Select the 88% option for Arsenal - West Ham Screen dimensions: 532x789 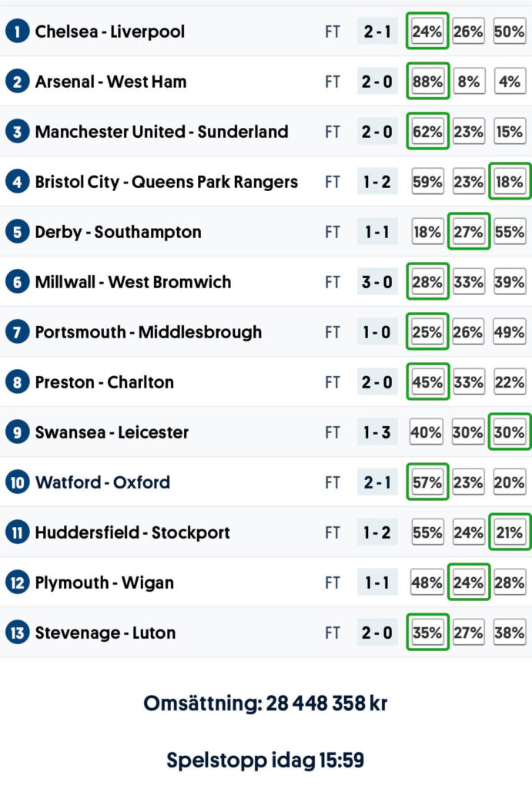pos(427,82)
